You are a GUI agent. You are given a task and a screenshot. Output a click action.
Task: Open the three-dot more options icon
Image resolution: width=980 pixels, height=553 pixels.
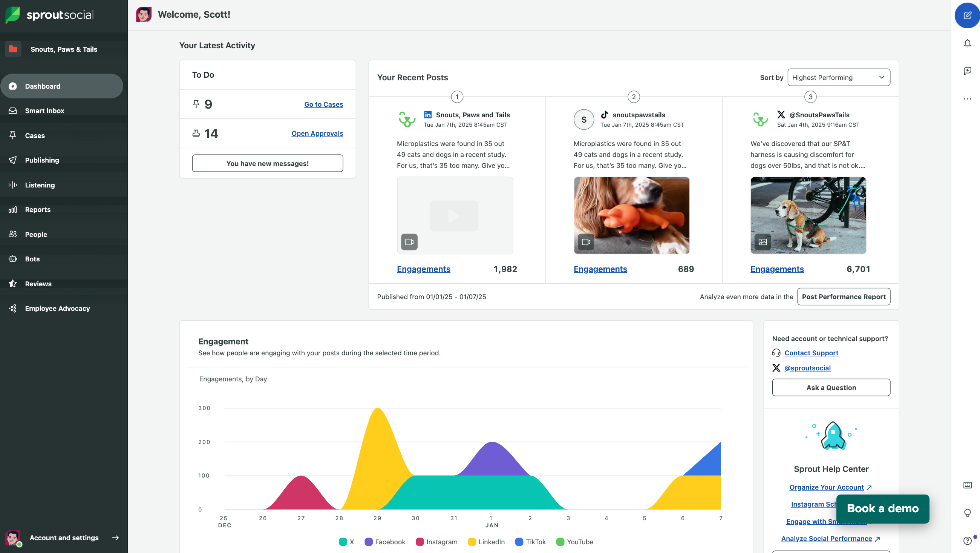pos(968,99)
